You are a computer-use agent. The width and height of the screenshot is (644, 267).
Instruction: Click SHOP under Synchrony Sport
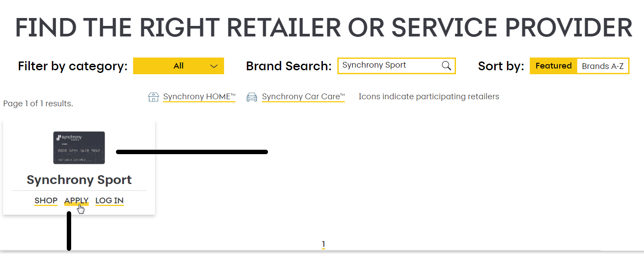click(x=46, y=201)
